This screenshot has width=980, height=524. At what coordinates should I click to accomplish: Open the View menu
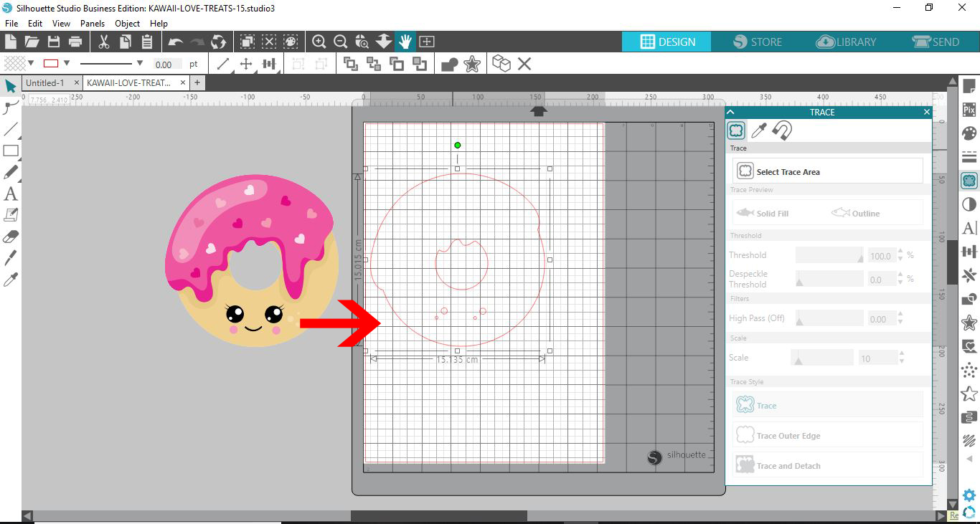point(62,23)
